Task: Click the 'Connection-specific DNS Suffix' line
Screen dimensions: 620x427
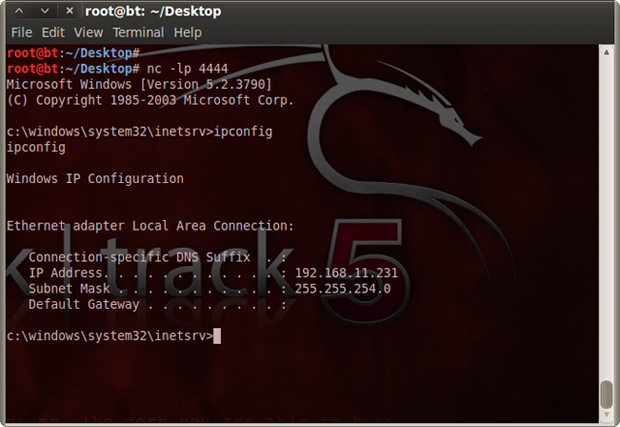Action: click(157, 257)
